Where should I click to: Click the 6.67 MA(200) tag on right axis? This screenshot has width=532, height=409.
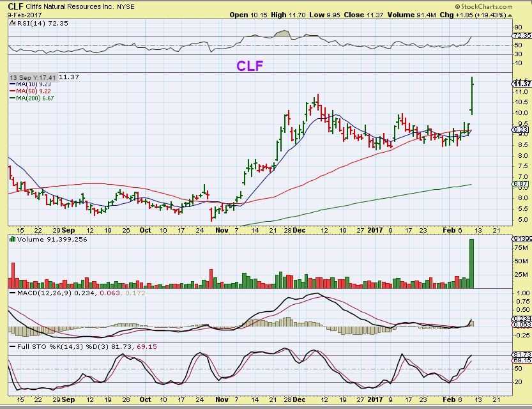(x=520, y=184)
